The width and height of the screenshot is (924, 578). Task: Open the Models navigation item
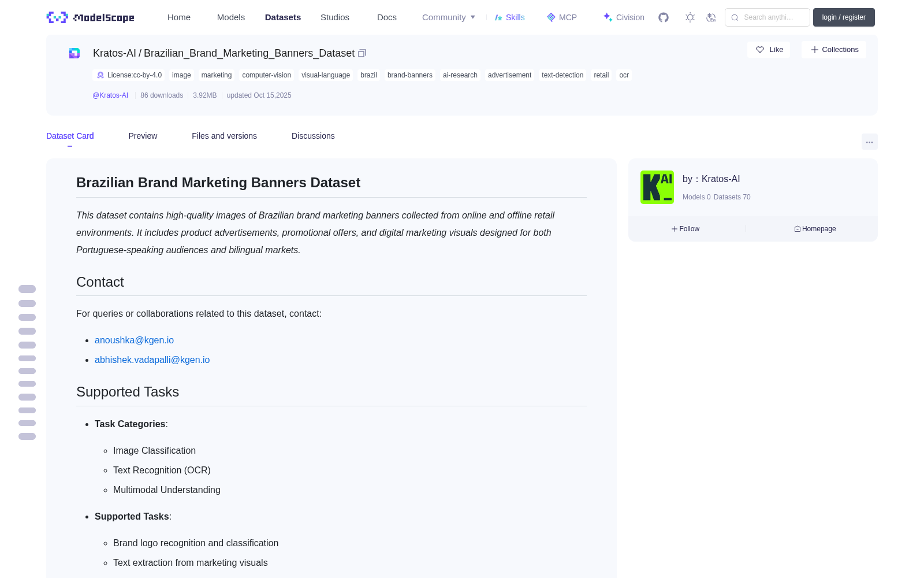coord(231,17)
